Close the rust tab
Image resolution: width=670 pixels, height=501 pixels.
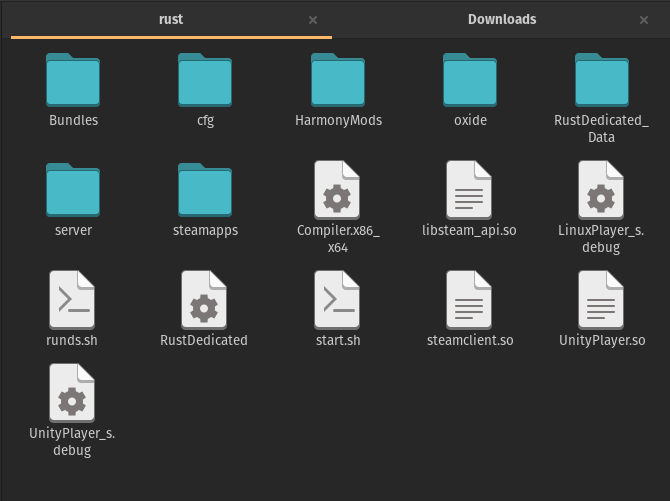point(313,20)
